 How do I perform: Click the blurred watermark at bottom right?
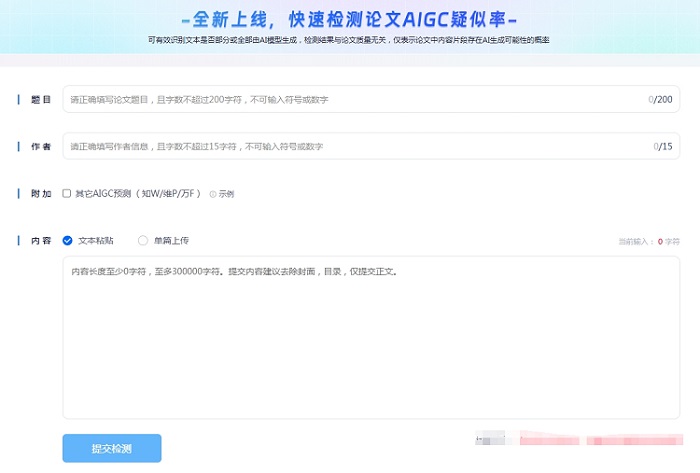(x=580, y=439)
